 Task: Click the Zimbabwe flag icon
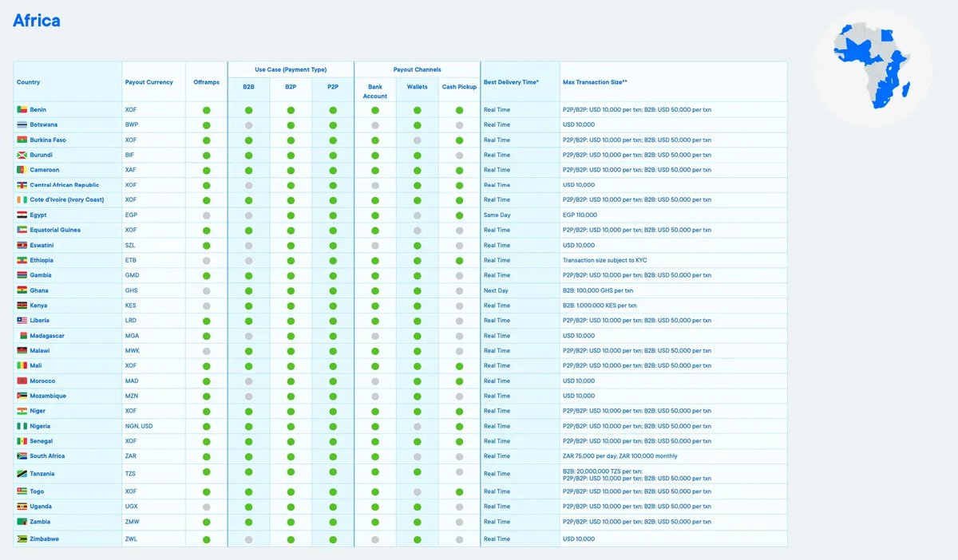22,539
